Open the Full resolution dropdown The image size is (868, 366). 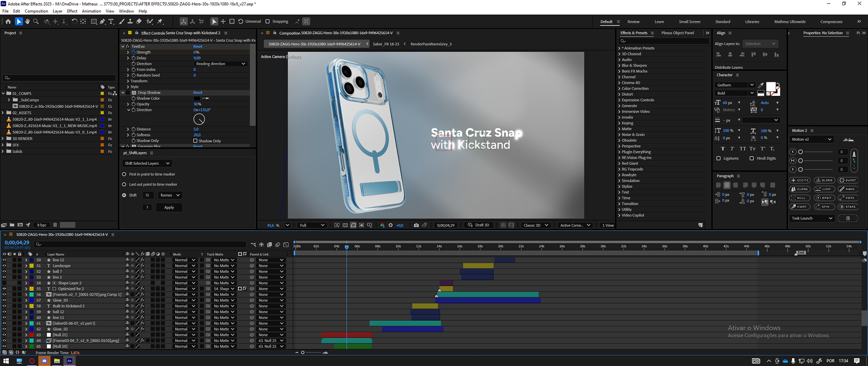pyautogui.click(x=311, y=225)
